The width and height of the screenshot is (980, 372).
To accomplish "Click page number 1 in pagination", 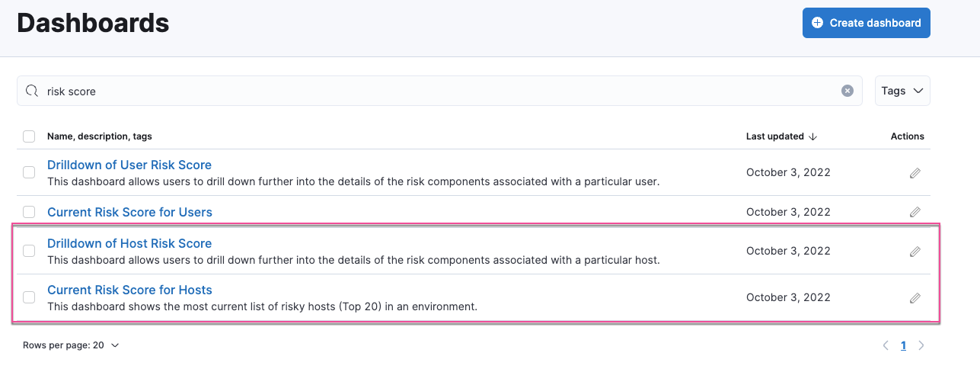I will point(903,345).
